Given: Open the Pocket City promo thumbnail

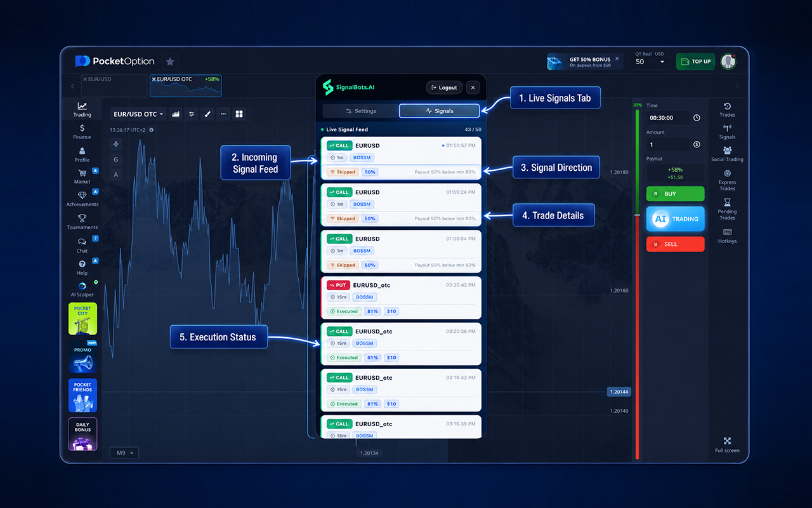Looking at the screenshot, I should [x=82, y=319].
